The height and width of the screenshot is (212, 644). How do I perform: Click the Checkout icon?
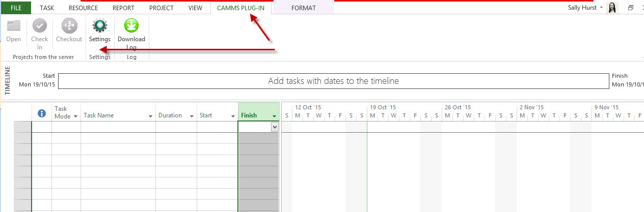(x=69, y=26)
